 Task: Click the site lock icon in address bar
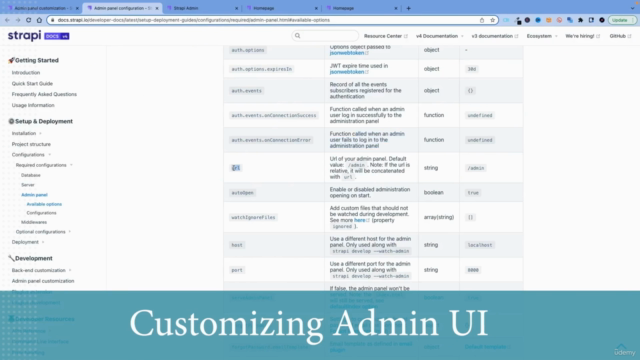(53, 20)
